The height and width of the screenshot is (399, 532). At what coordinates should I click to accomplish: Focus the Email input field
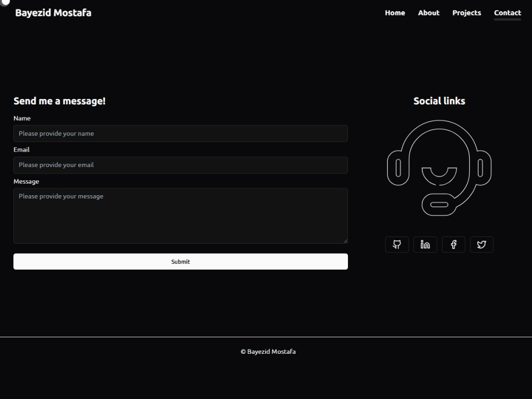tap(180, 165)
